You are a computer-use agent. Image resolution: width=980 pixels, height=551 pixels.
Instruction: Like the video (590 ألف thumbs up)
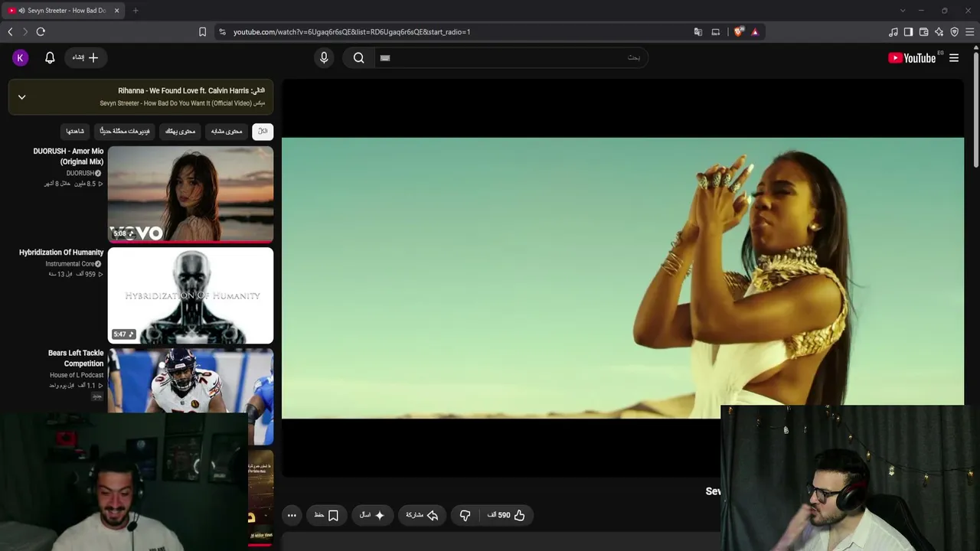click(506, 515)
